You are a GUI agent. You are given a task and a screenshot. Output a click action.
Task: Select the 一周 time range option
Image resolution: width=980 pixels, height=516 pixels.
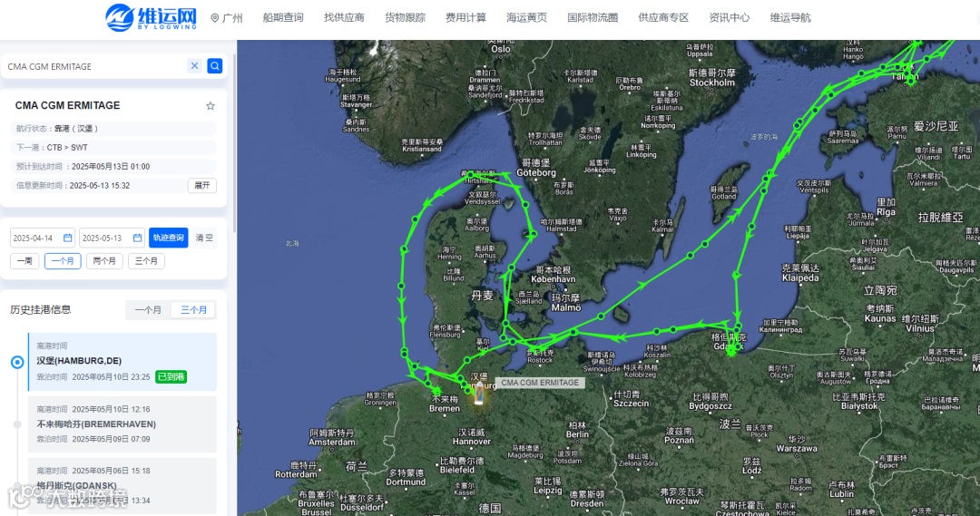coord(24,260)
